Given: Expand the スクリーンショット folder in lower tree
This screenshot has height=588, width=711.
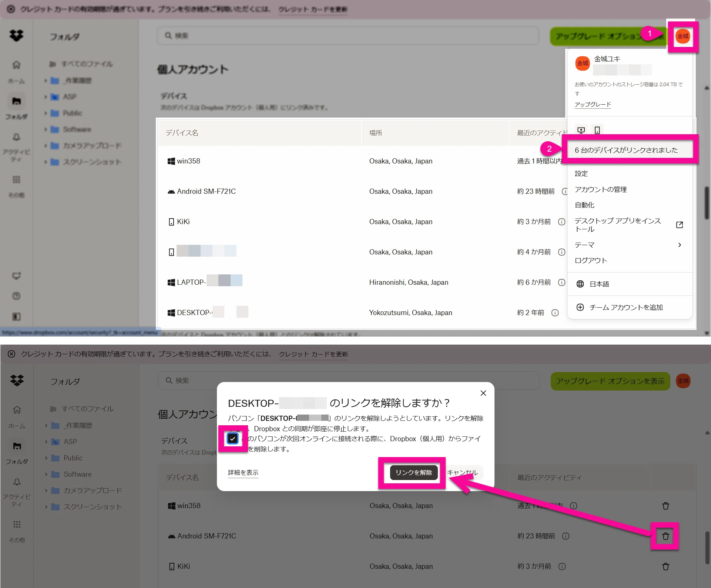Looking at the screenshot, I should tap(46, 507).
